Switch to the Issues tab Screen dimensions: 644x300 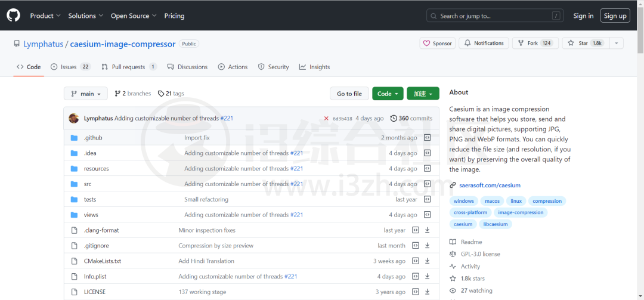pyautogui.click(x=70, y=67)
